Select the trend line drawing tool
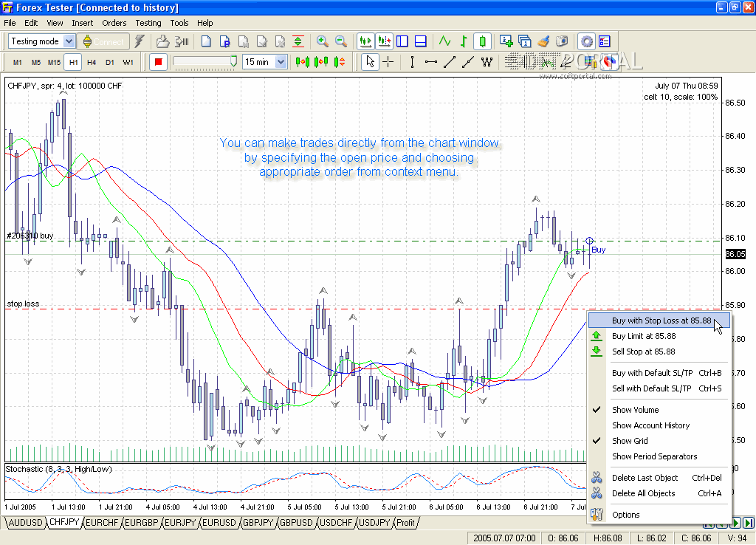Viewport: 756px width, 545px height. tap(450, 62)
